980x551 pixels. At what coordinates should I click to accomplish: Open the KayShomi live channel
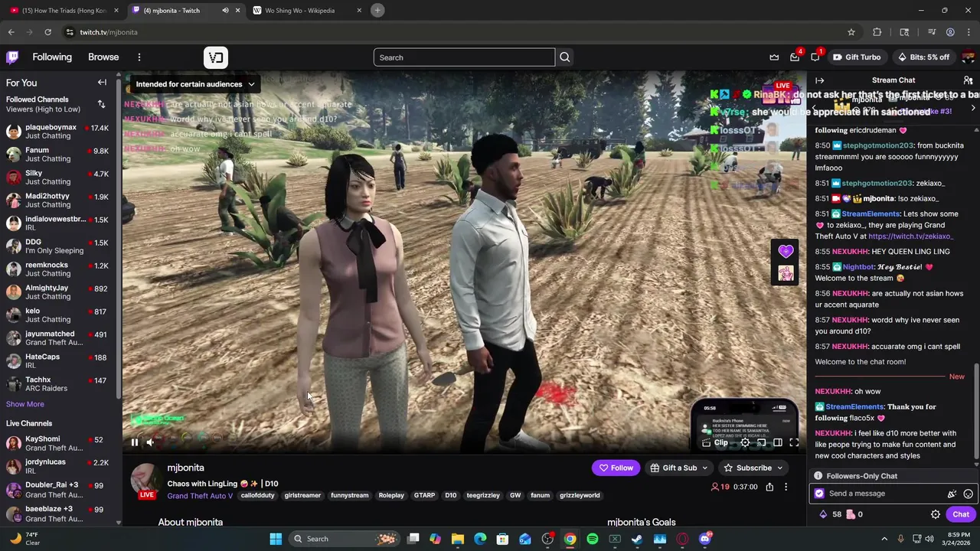pyautogui.click(x=59, y=443)
